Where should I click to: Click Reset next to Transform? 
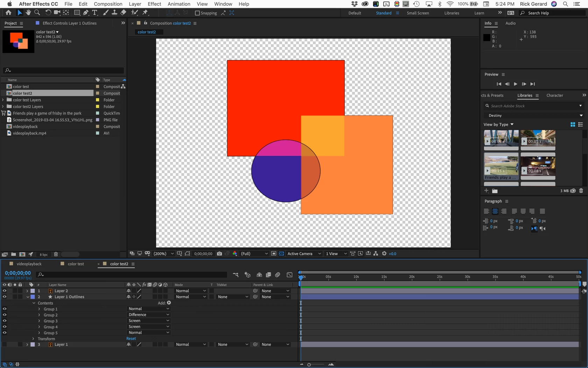click(x=131, y=339)
